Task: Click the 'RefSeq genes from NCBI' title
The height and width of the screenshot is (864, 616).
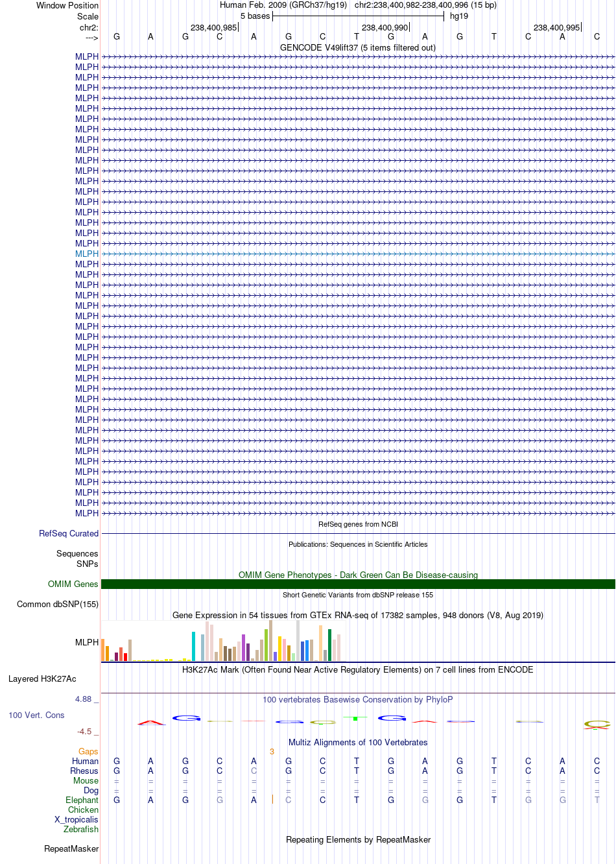Action: click(x=358, y=524)
